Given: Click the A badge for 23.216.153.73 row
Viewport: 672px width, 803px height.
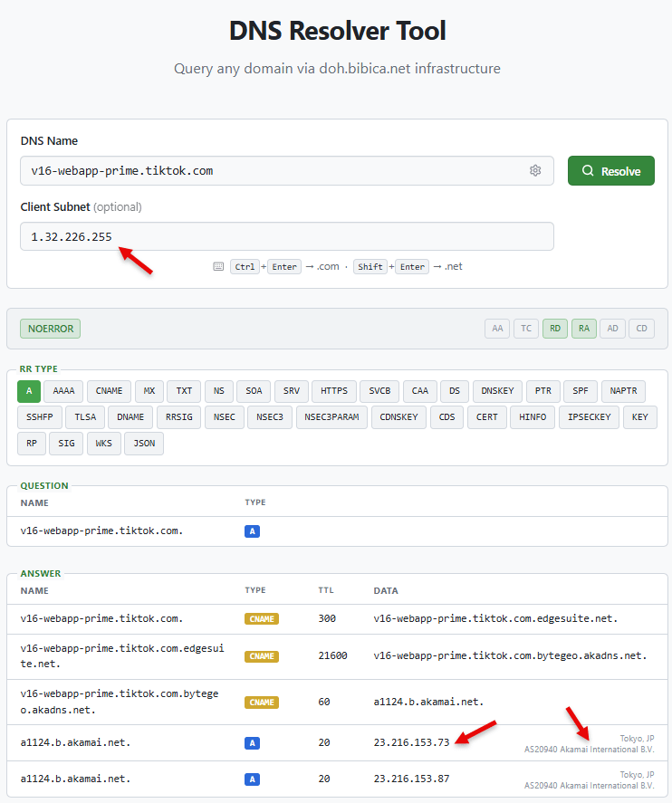Looking at the screenshot, I should pos(252,742).
